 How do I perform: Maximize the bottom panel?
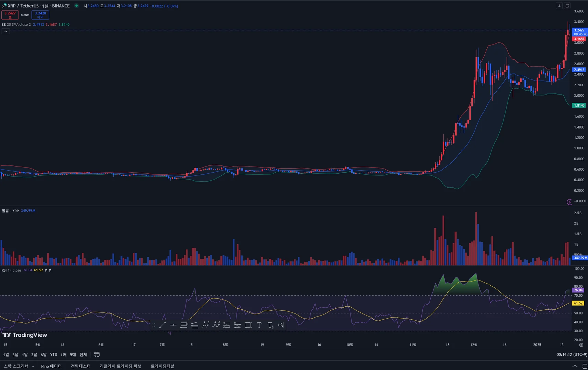pyautogui.click(x=585, y=366)
